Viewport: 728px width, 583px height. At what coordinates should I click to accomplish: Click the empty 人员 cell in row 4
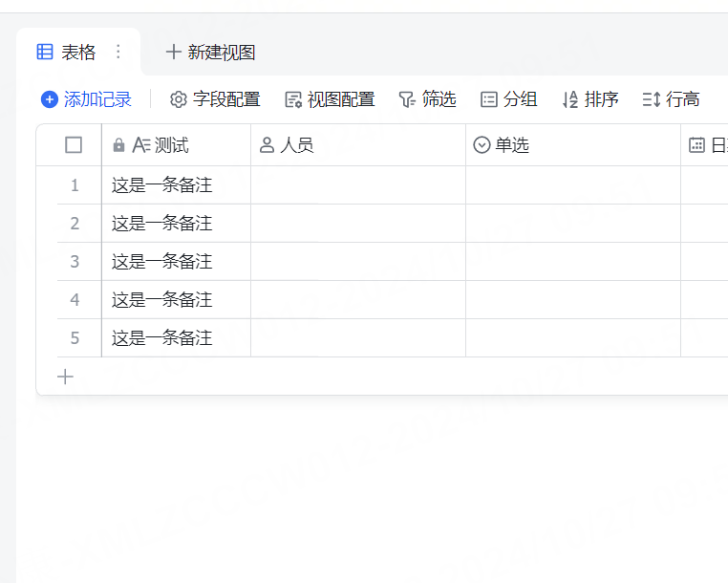(x=357, y=300)
